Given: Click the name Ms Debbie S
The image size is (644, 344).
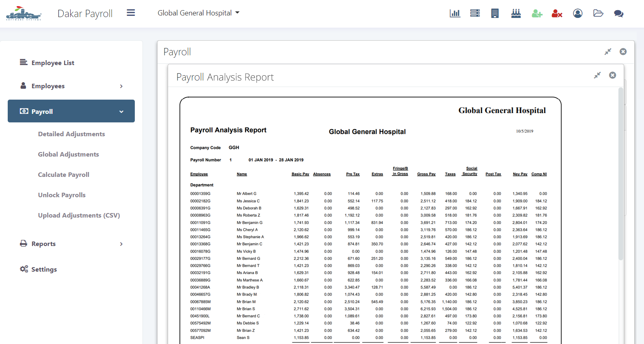Looking at the screenshot, I should [248, 323].
